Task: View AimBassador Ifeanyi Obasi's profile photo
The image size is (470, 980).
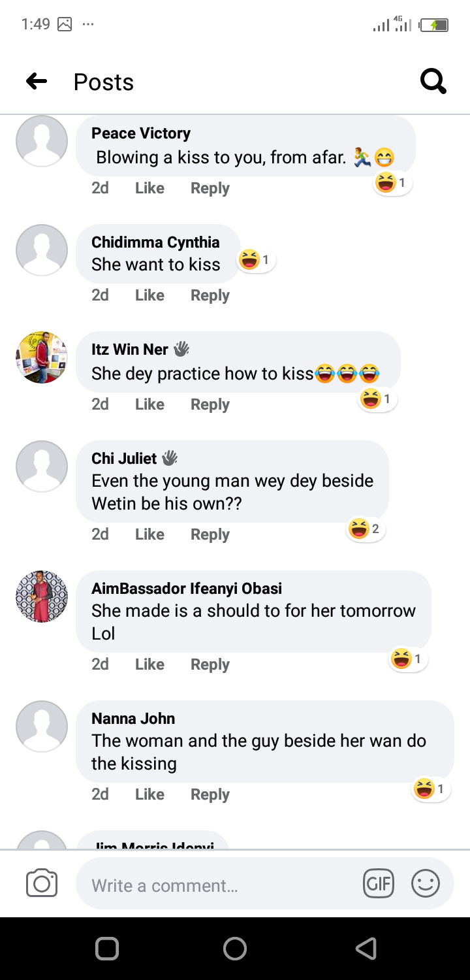Action: (x=42, y=596)
